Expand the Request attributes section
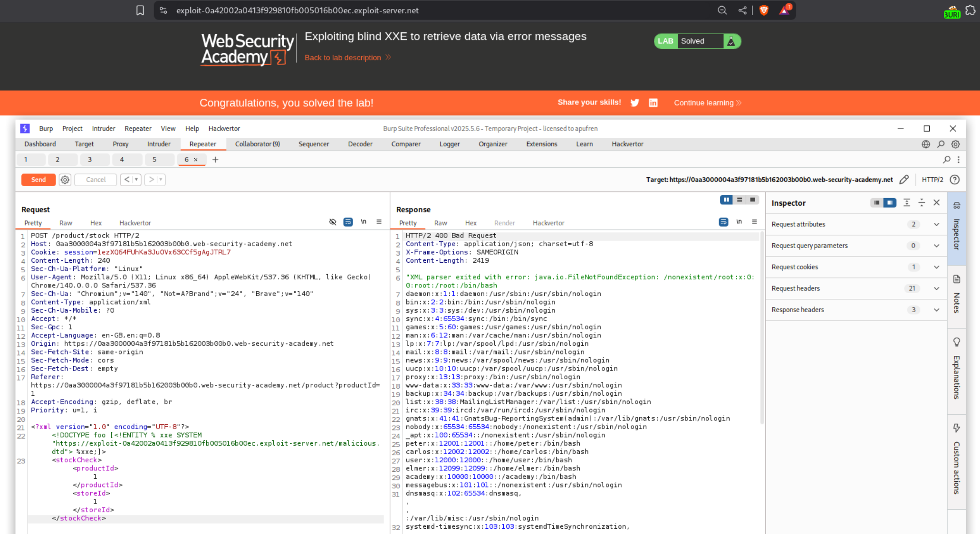The width and height of the screenshot is (980, 534). [x=936, y=224]
